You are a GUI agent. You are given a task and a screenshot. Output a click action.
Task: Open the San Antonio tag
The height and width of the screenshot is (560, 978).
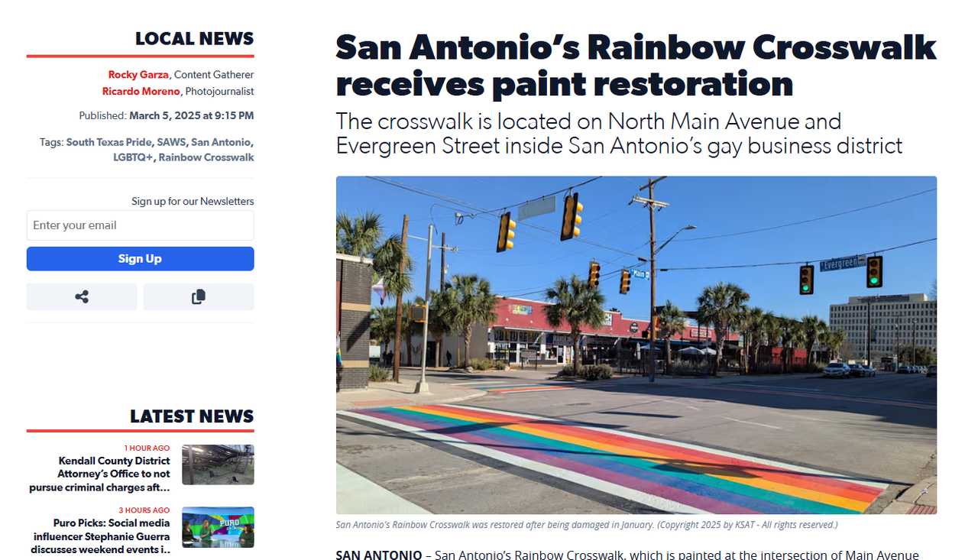[220, 142]
